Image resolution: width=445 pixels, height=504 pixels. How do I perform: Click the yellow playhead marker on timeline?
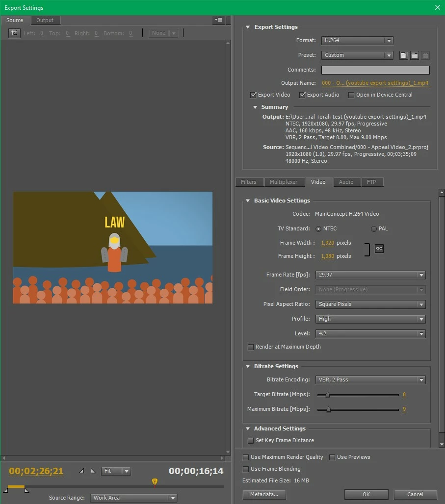click(155, 481)
